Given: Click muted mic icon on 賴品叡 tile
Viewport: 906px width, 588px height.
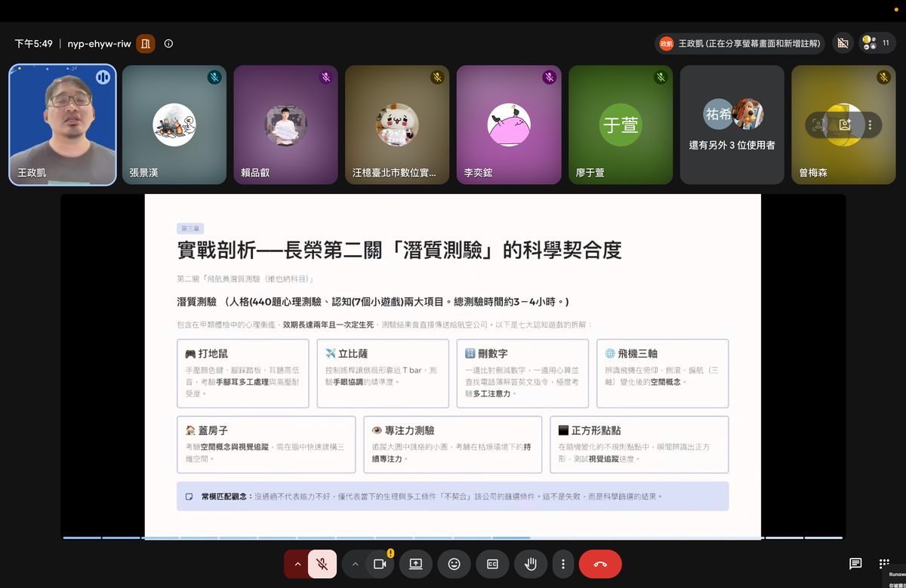Looking at the screenshot, I should (x=326, y=77).
